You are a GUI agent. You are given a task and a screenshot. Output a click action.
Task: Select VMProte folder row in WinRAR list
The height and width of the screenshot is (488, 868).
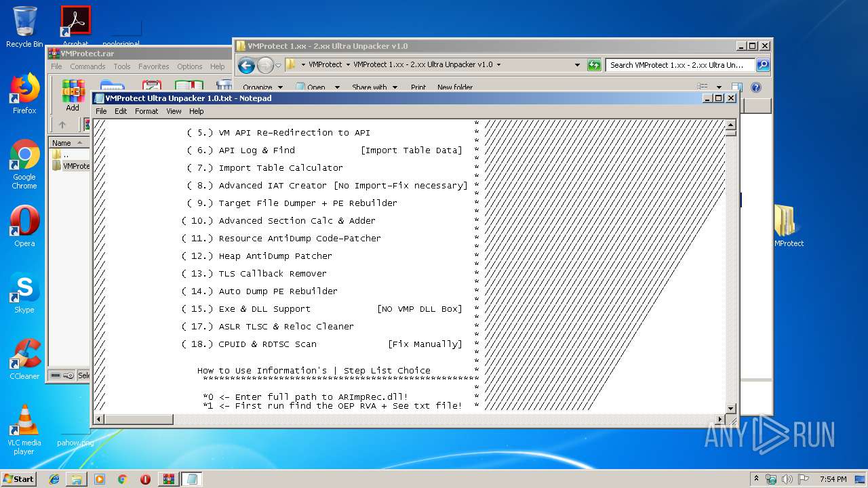(x=70, y=166)
